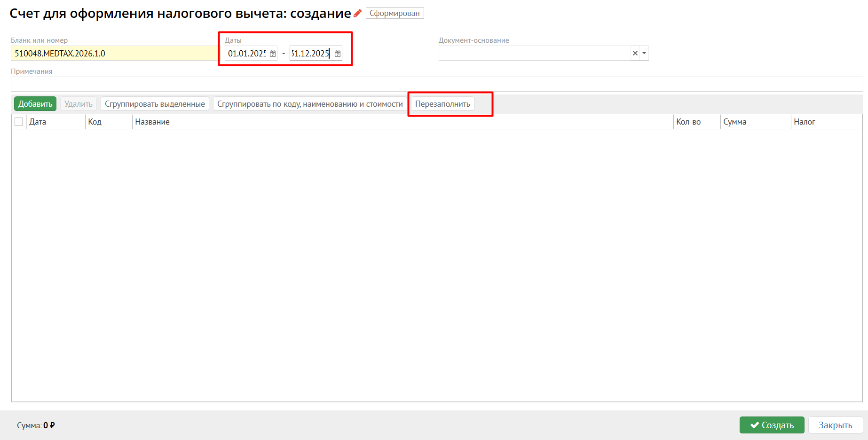Click the green Добавить button
Image resolution: width=868 pixels, height=440 pixels.
[35, 104]
